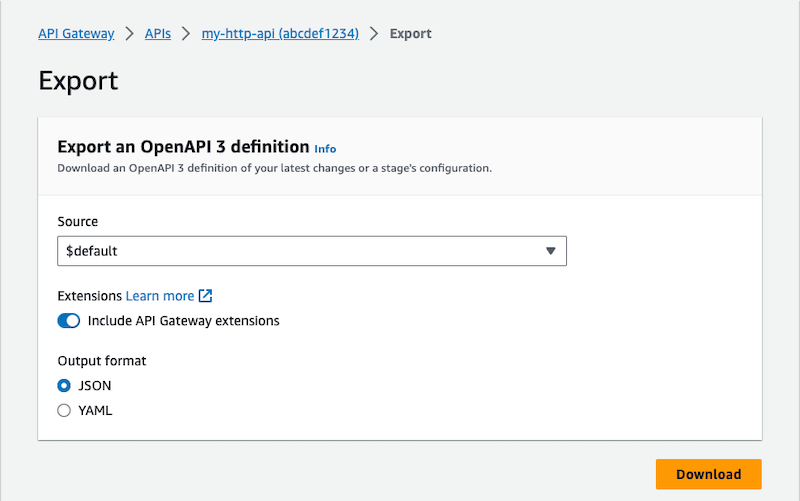This screenshot has width=800, height=501.
Task: Click the Export page title heading
Action: tap(78, 81)
